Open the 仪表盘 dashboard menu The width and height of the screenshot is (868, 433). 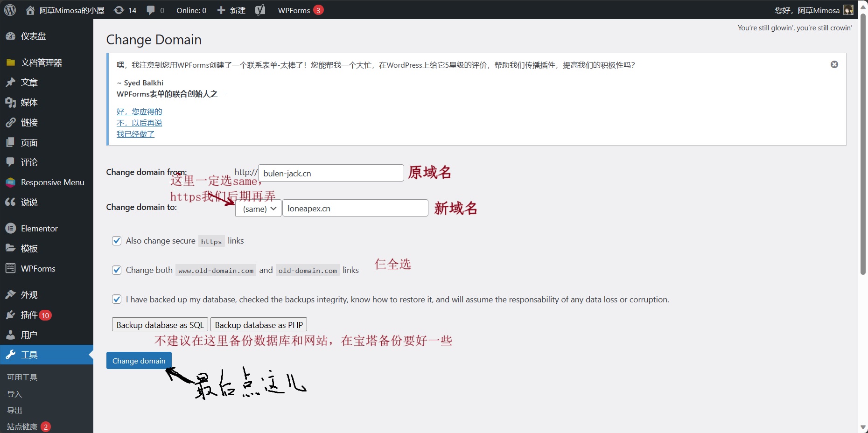tap(33, 36)
